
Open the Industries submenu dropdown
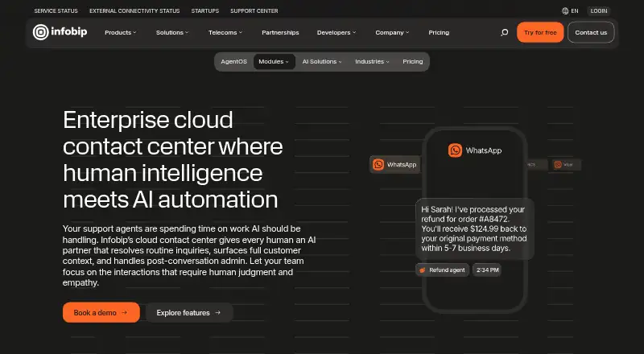pyautogui.click(x=372, y=62)
